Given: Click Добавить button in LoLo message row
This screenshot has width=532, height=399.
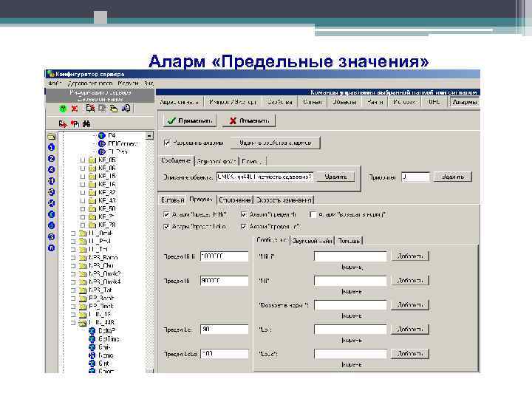Looking at the screenshot, I should 410,353.
